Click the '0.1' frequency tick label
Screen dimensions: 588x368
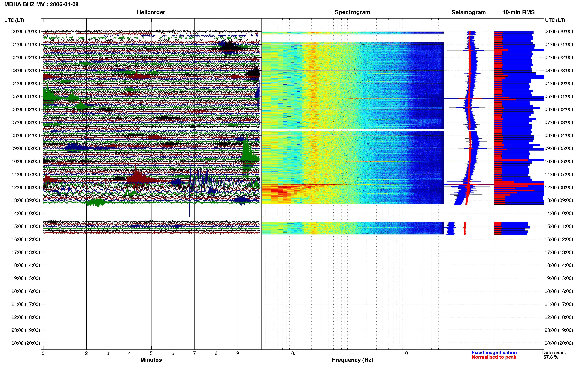coord(295,353)
